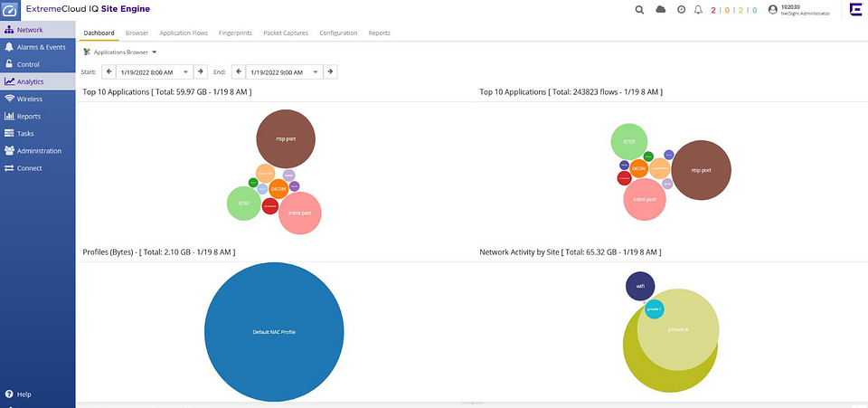Open Help from the sidebar bottom
The width and height of the screenshot is (868, 408).
[18, 394]
